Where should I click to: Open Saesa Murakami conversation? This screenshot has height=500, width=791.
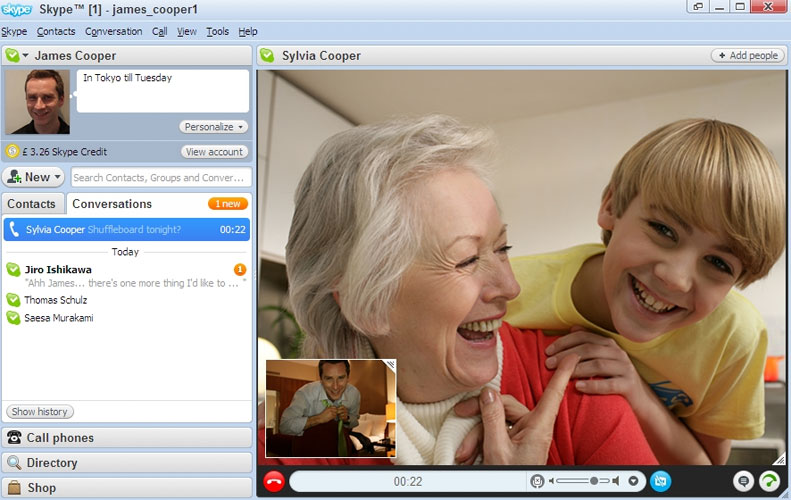pos(126,318)
